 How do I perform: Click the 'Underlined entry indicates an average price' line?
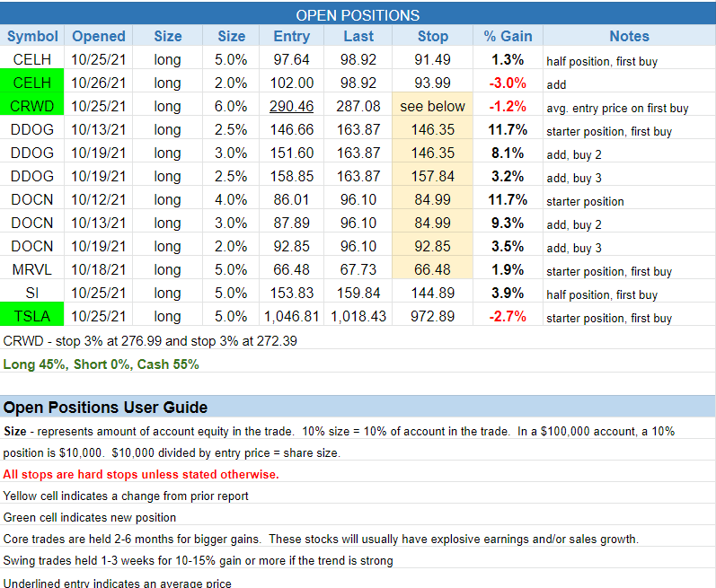tap(117, 583)
